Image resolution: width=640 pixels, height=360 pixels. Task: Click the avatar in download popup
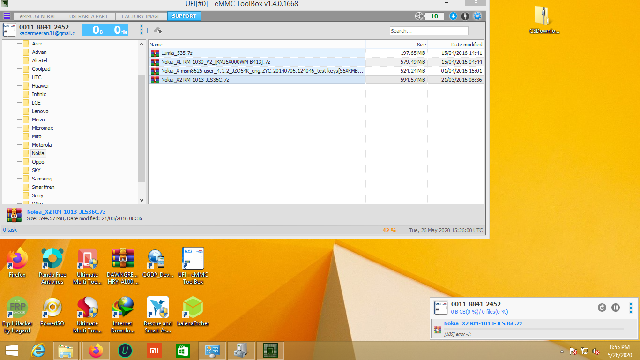(x=440, y=308)
